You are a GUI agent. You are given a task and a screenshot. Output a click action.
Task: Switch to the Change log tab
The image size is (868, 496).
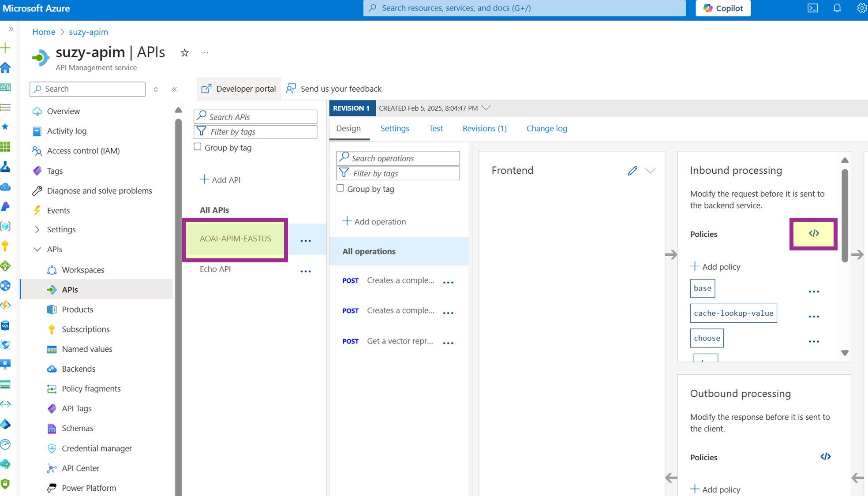pyautogui.click(x=546, y=128)
